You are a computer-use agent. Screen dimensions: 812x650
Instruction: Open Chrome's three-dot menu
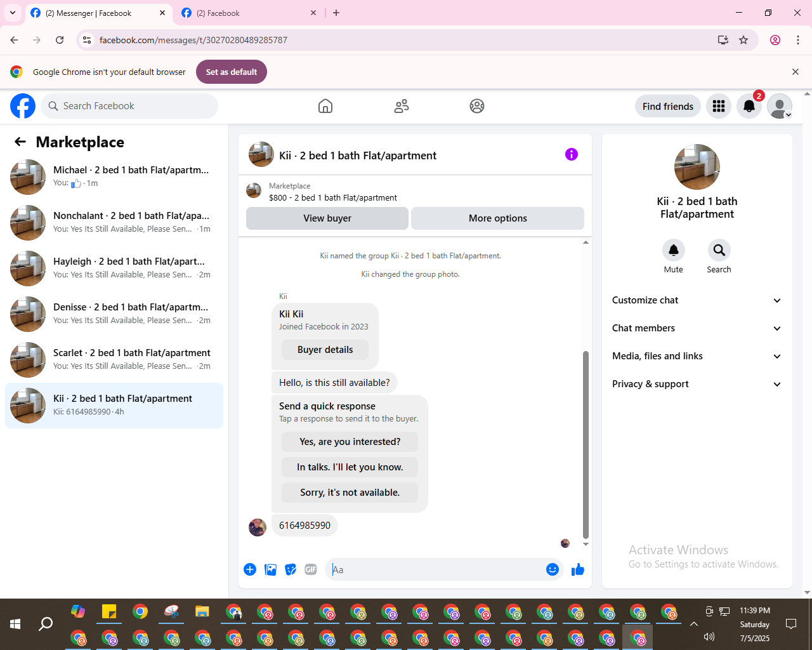798,40
